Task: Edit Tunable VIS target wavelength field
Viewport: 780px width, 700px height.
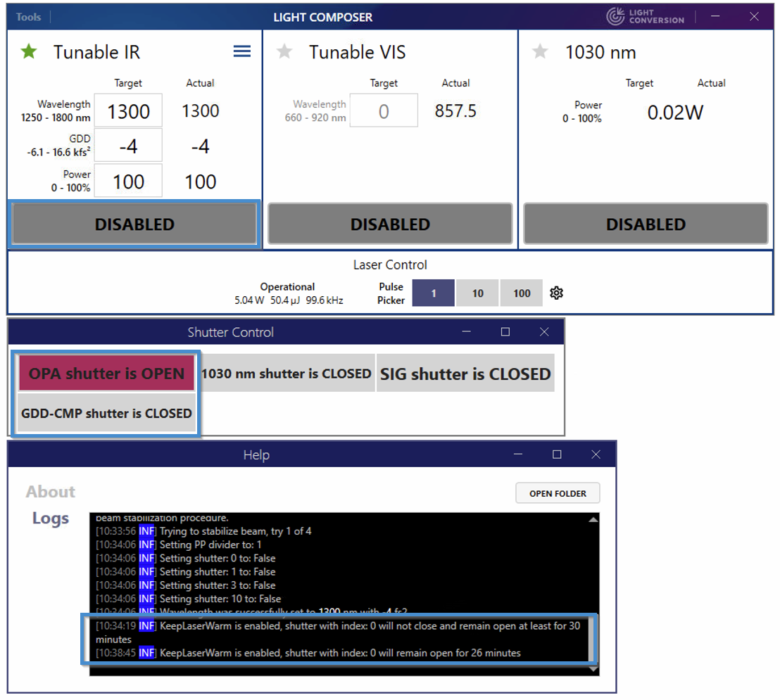Action: tap(384, 111)
